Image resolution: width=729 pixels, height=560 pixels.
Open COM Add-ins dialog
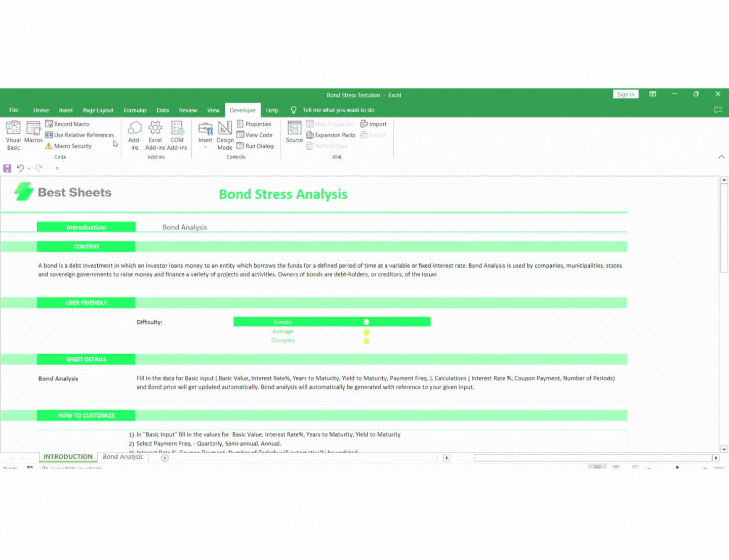(x=177, y=136)
